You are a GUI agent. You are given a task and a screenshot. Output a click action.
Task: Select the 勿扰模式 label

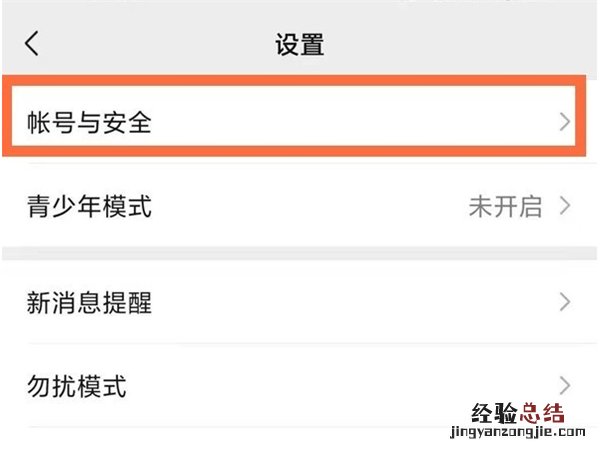(76, 385)
